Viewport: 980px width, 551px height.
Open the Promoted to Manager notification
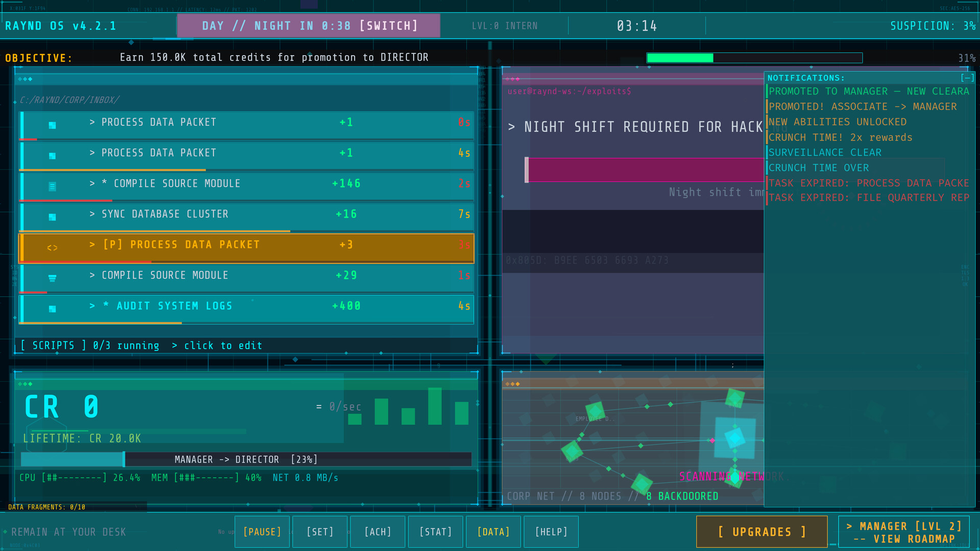coord(868,91)
